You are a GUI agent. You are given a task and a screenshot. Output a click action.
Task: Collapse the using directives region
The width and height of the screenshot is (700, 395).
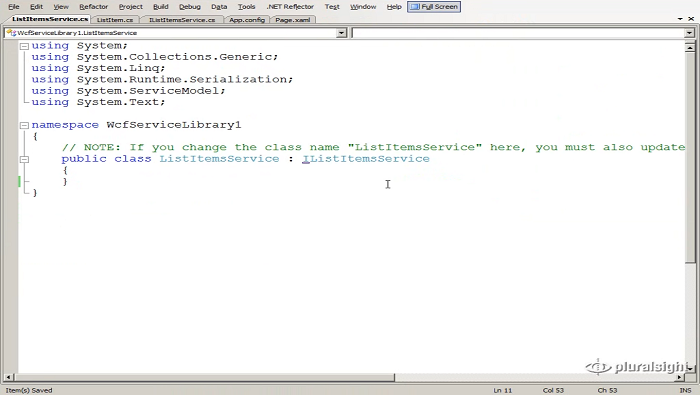[x=25, y=46]
